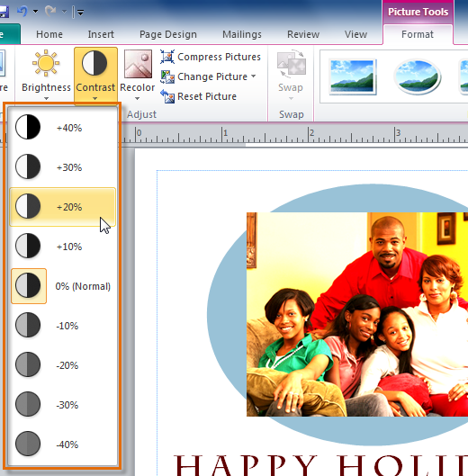
Task: Choose +10% contrast
Action: tap(62, 247)
